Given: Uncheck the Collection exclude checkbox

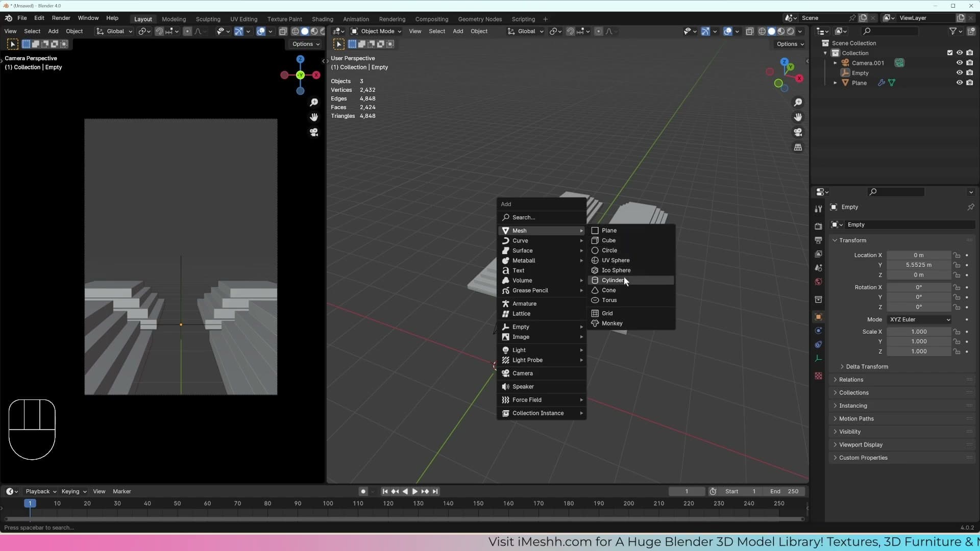Looking at the screenshot, I should pyautogui.click(x=950, y=53).
